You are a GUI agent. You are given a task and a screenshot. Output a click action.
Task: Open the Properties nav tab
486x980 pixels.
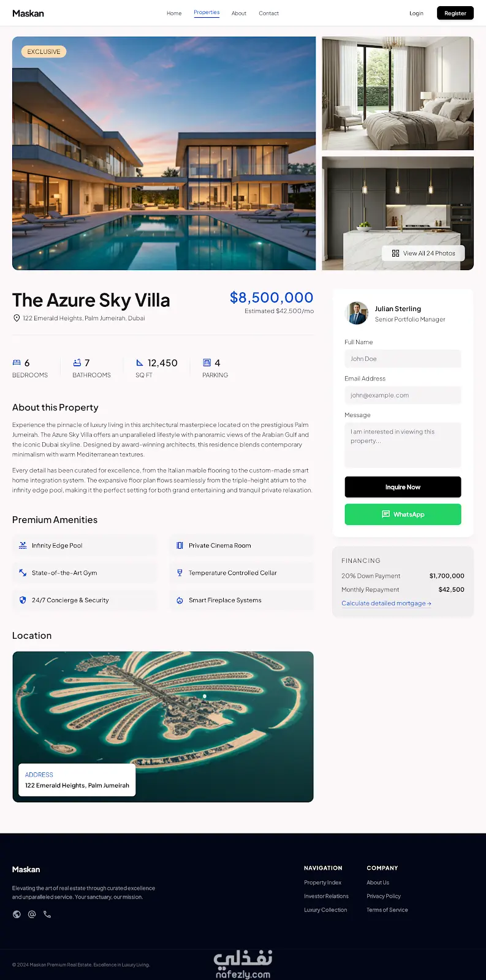pos(207,13)
